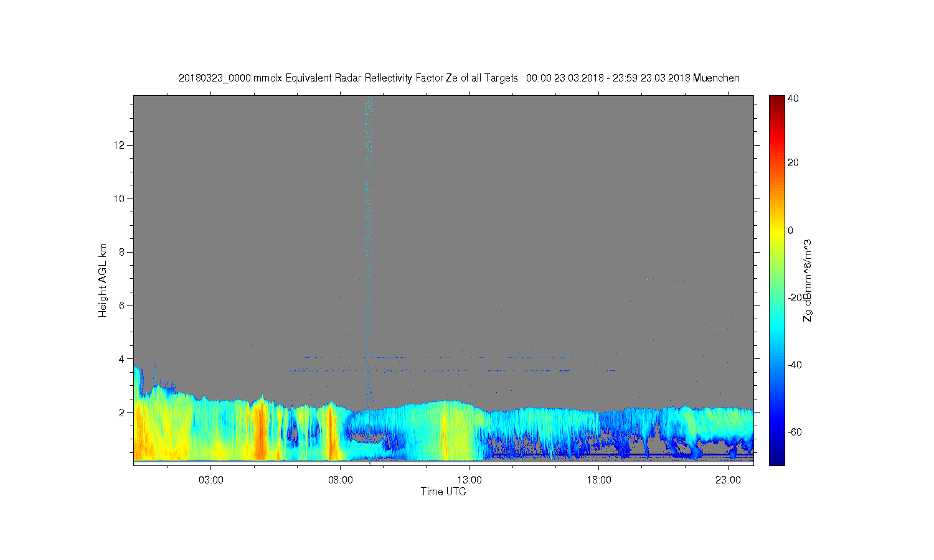Viewport: 934px width, 560px height.
Task: Click the orange high-reflectivity column near 05:00
Action: pyautogui.click(x=260, y=429)
